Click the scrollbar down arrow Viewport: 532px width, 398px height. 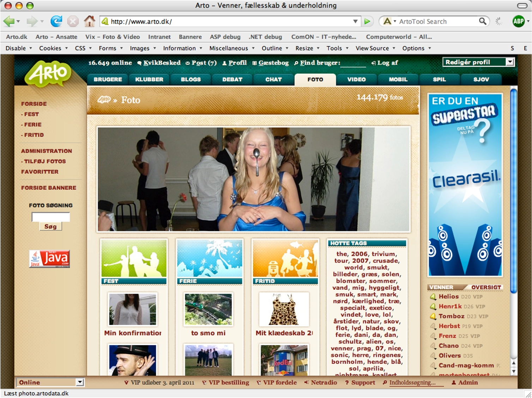(x=514, y=371)
